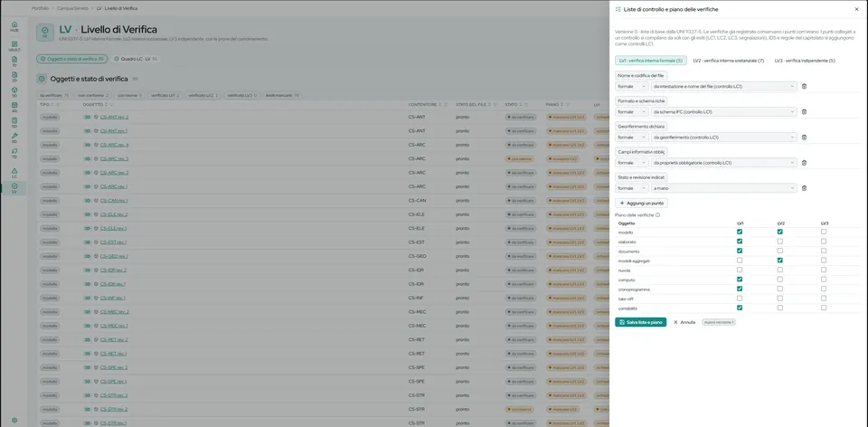The image size is (868, 427).
Task: Open the 3D sidebar icon
Action: coord(14,91)
